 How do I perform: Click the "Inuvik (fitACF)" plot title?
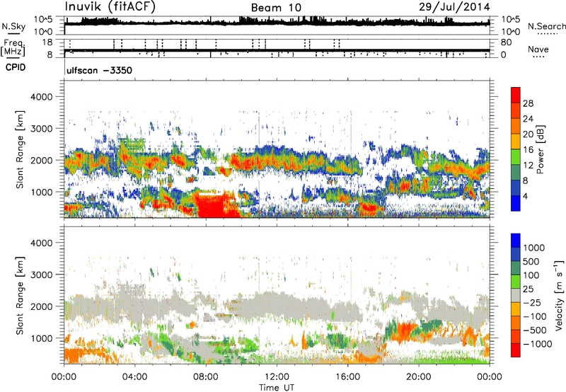pyautogui.click(x=110, y=7)
